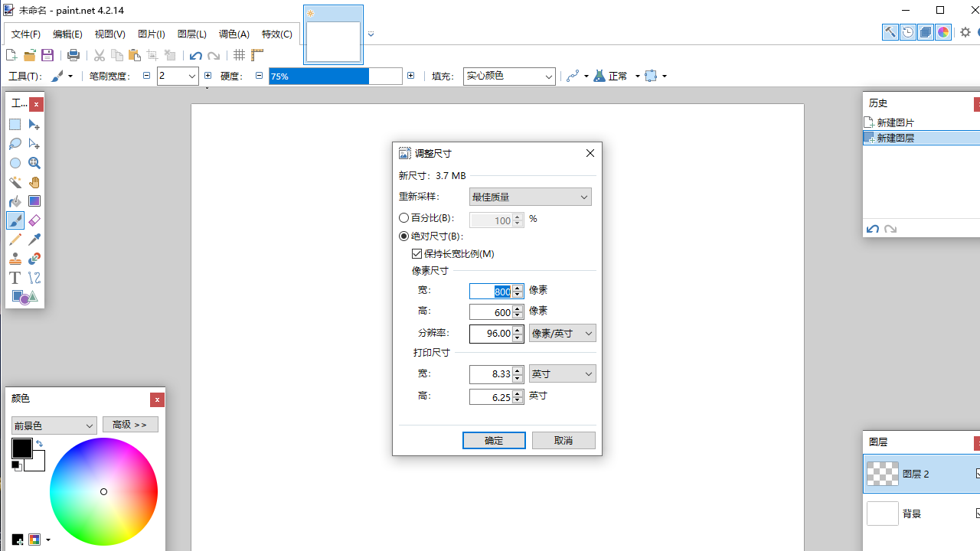The height and width of the screenshot is (551, 980).
Task: Select the Rectangle Select tool
Action: [14, 124]
